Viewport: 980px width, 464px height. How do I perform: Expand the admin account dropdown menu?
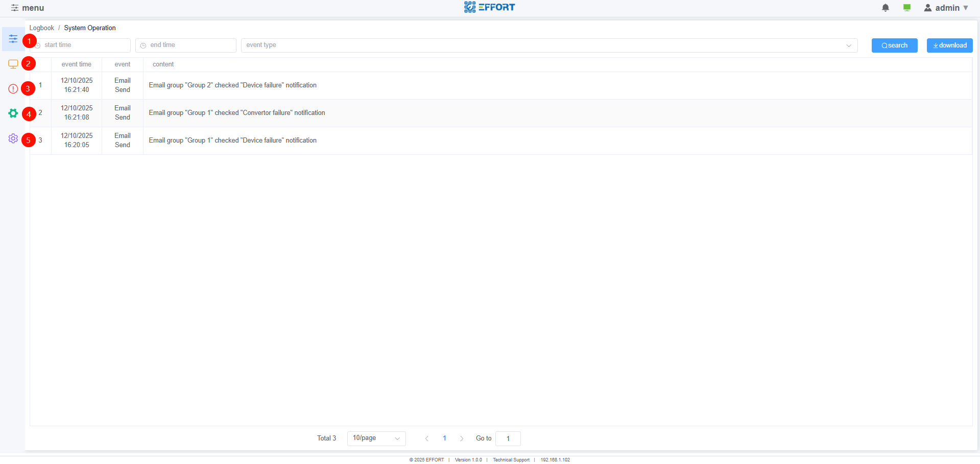[x=967, y=8]
